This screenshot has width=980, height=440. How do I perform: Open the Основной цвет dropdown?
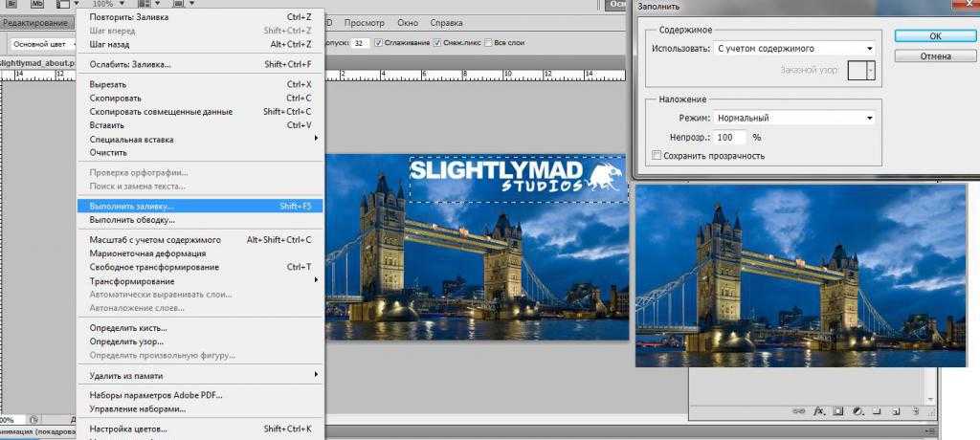42,44
